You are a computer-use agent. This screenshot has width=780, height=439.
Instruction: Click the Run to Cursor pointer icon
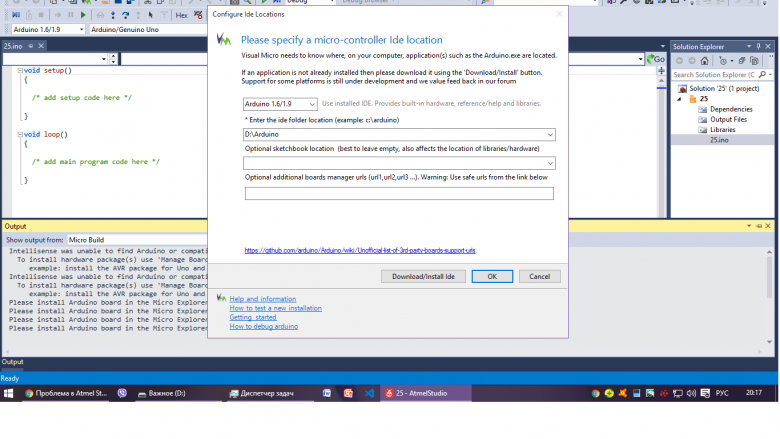151,15
